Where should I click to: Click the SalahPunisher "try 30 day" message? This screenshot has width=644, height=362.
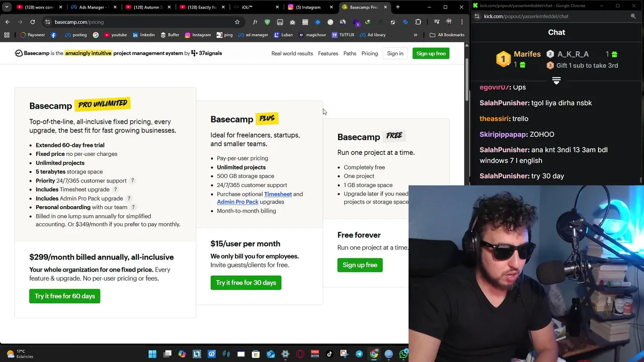[522, 176]
